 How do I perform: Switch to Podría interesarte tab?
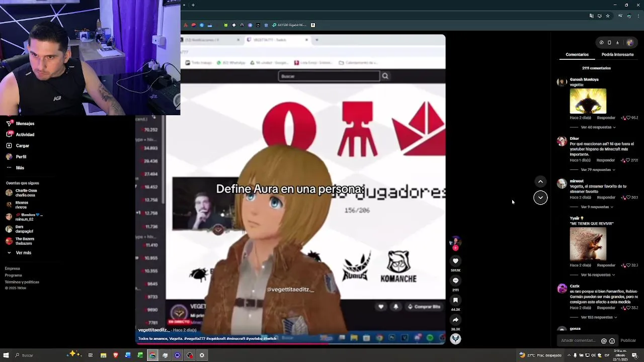pyautogui.click(x=617, y=54)
